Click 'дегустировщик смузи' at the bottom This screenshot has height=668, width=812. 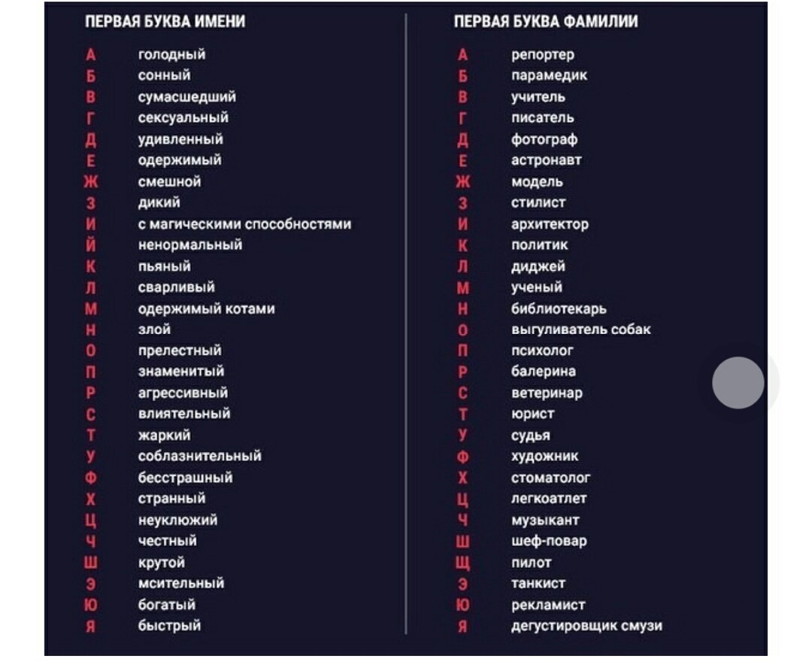[x=586, y=626]
